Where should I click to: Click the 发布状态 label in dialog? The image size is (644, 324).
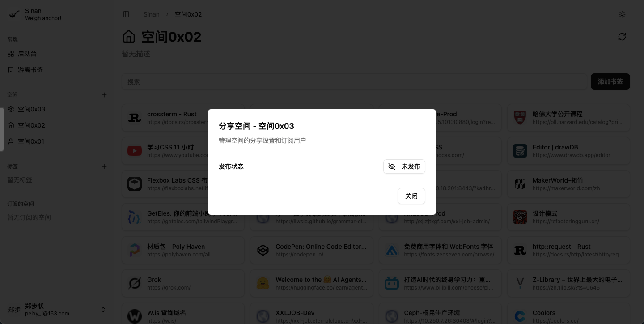[231, 166]
